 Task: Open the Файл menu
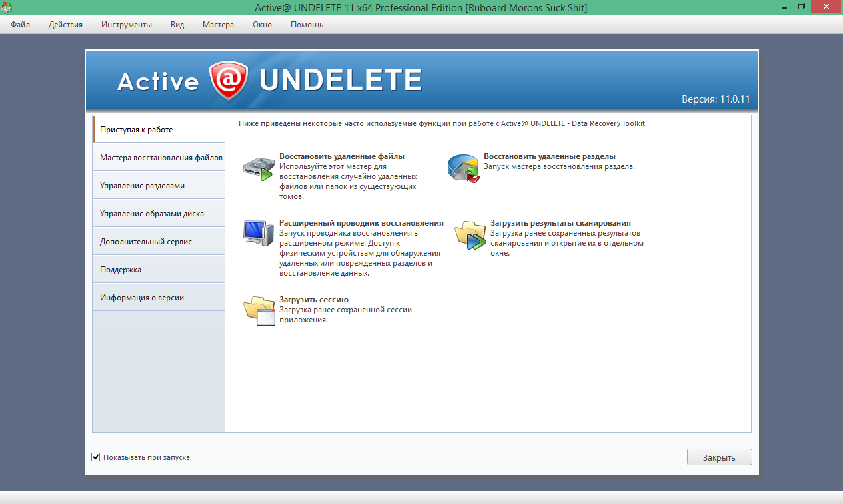tap(20, 24)
